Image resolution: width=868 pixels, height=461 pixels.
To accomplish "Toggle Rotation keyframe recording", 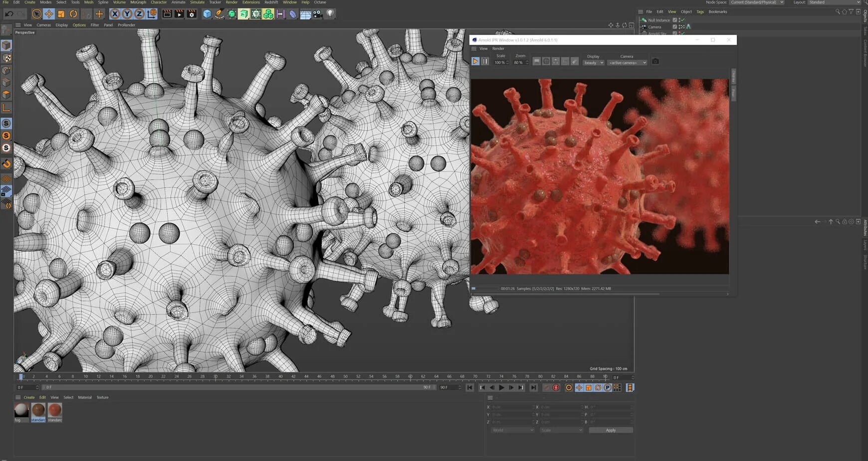I will [x=598, y=387].
